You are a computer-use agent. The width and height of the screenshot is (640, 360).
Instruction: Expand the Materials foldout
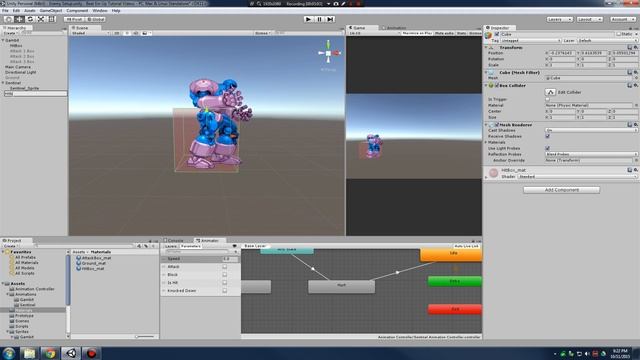click(x=486, y=142)
